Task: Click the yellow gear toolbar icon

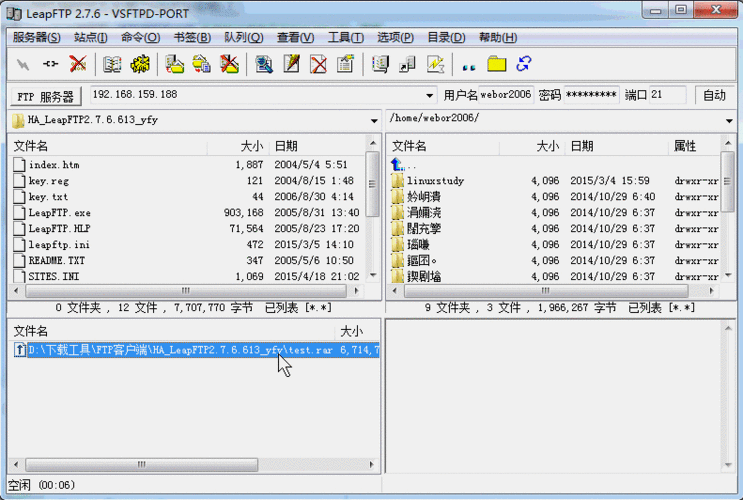Action: click(141, 64)
